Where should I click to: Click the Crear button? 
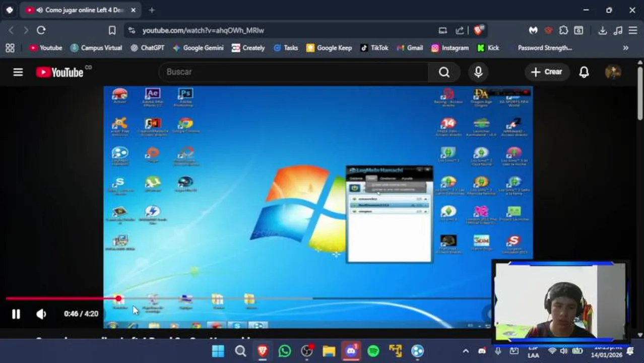pyautogui.click(x=546, y=72)
